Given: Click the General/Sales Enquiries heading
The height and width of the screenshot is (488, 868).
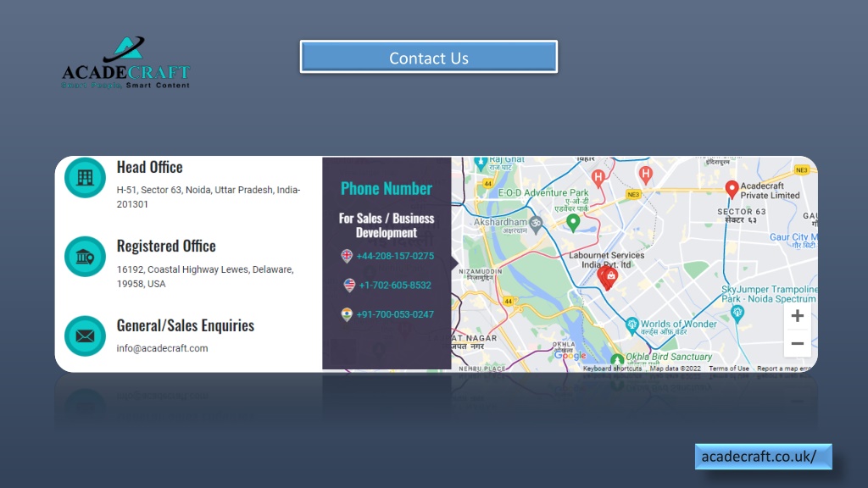Looking at the screenshot, I should [x=186, y=325].
